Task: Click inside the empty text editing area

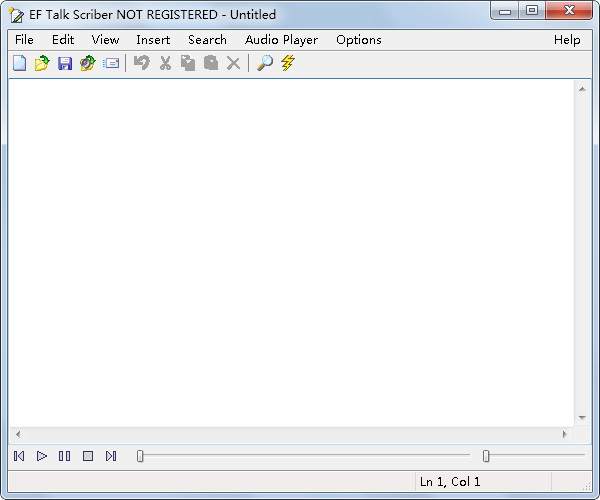Action: coord(290,250)
